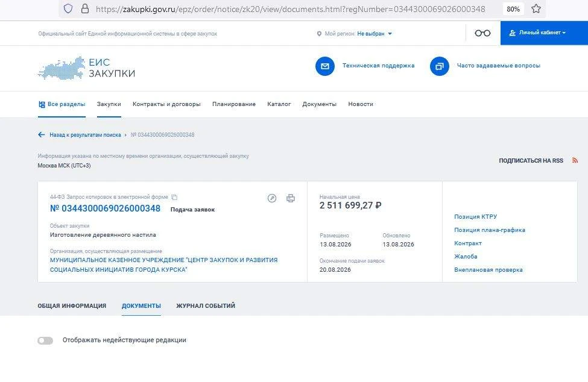Open the Планирование menu
This screenshot has height=382, width=588.
234,104
